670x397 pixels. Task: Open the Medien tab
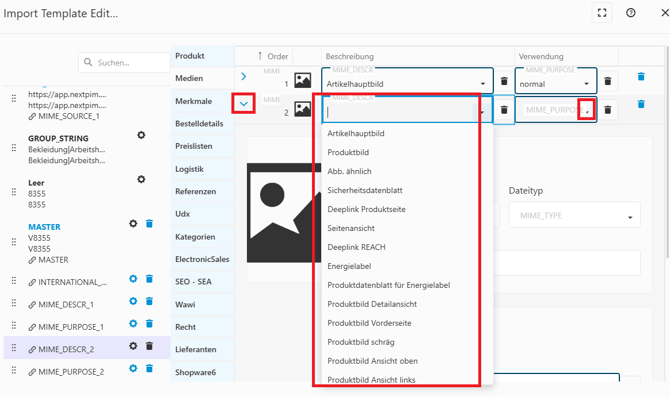pos(202,78)
